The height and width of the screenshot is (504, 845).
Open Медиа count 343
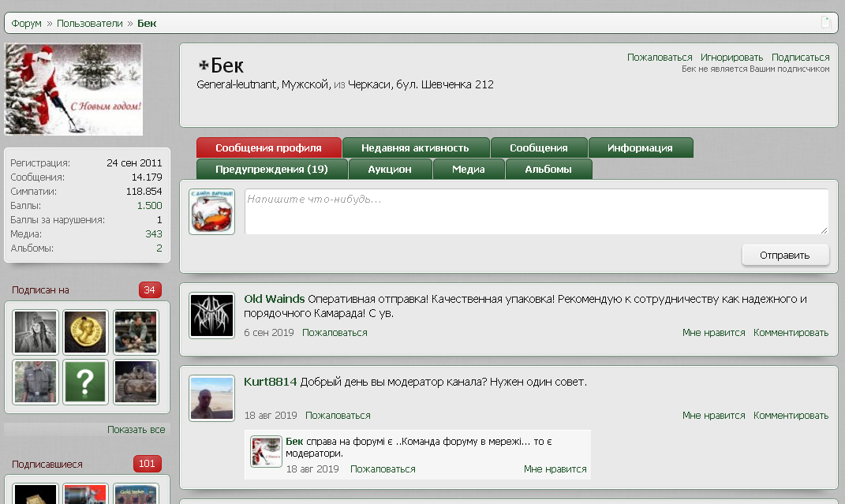coord(154,233)
